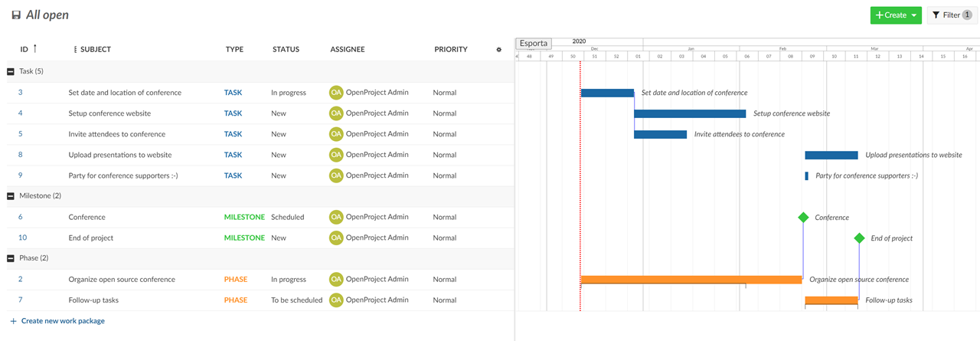Open work package ID 7
980x341 pixels.
pos(21,300)
